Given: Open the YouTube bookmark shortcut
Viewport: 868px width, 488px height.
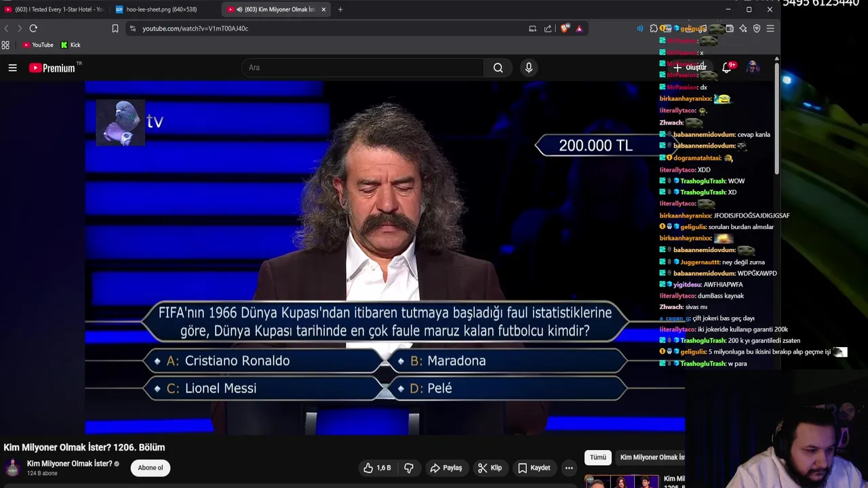Looking at the screenshot, I should pyautogui.click(x=38, y=45).
